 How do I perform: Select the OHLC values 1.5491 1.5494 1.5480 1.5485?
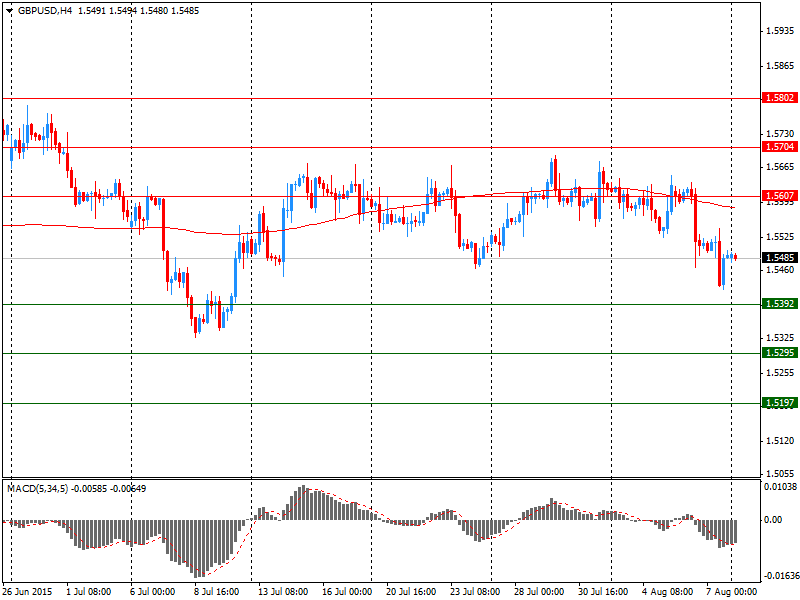click(x=138, y=11)
